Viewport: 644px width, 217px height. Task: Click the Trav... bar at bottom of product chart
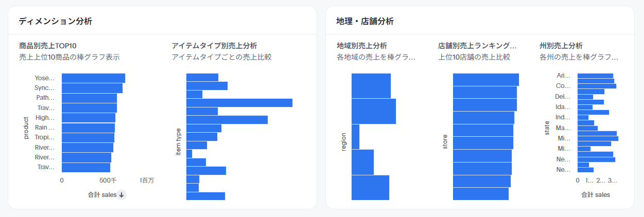(x=86, y=168)
